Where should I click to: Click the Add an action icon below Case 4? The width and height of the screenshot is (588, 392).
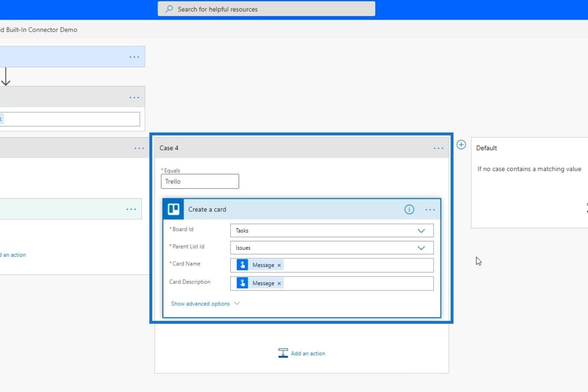[x=283, y=353]
